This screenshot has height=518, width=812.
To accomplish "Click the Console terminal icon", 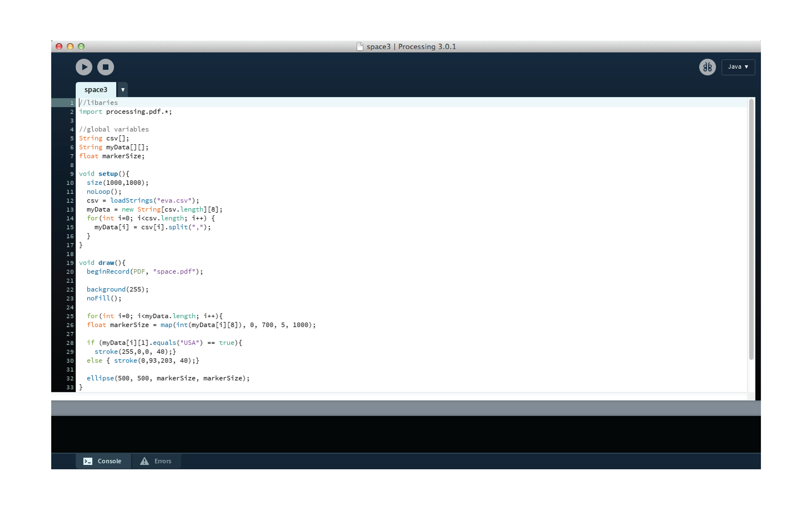I will click(88, 461).
